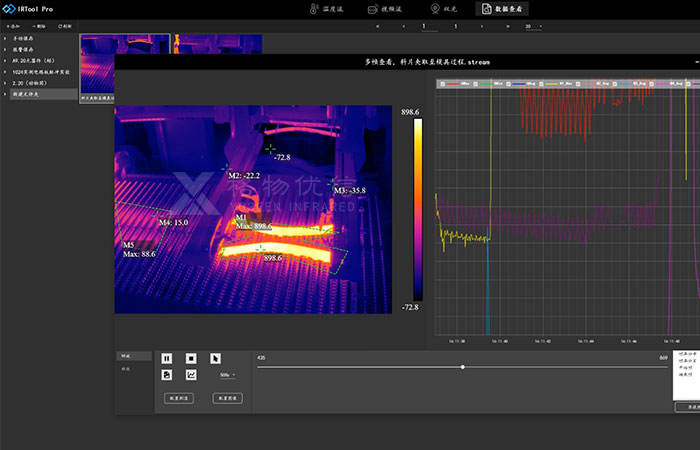
Task: Toggle the red series legend checkbox
Action: (443, 85)
